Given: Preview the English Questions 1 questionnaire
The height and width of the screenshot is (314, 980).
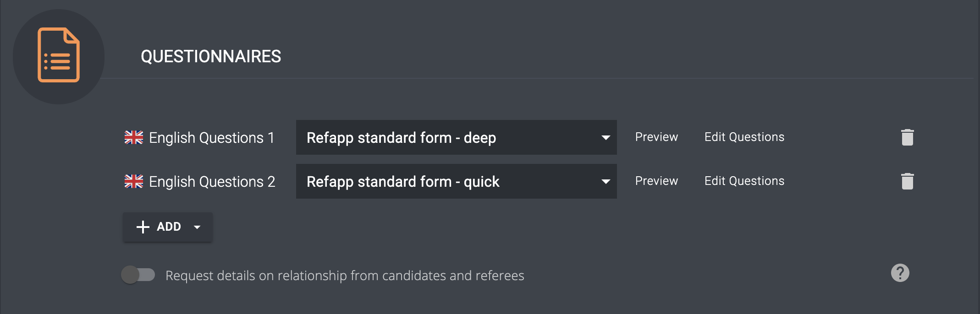Looking at the screenshot, I should 656,137.
